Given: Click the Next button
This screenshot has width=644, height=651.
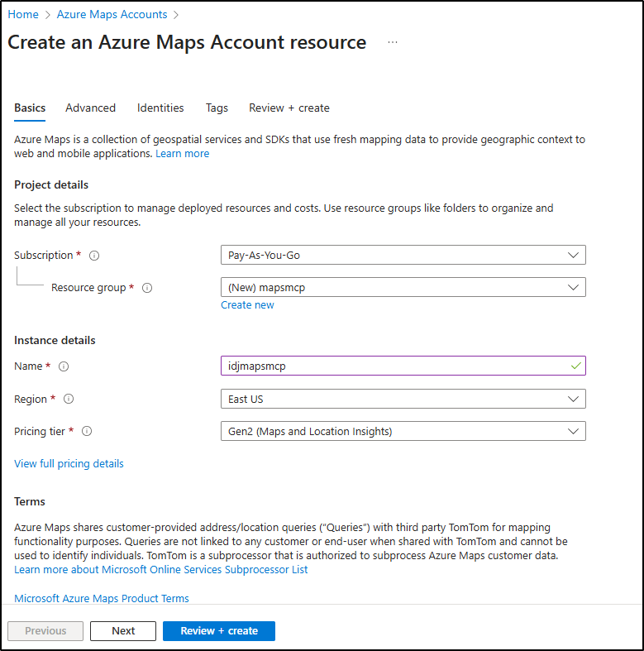Looking at the screenshot, I should [x=123, y=631].
